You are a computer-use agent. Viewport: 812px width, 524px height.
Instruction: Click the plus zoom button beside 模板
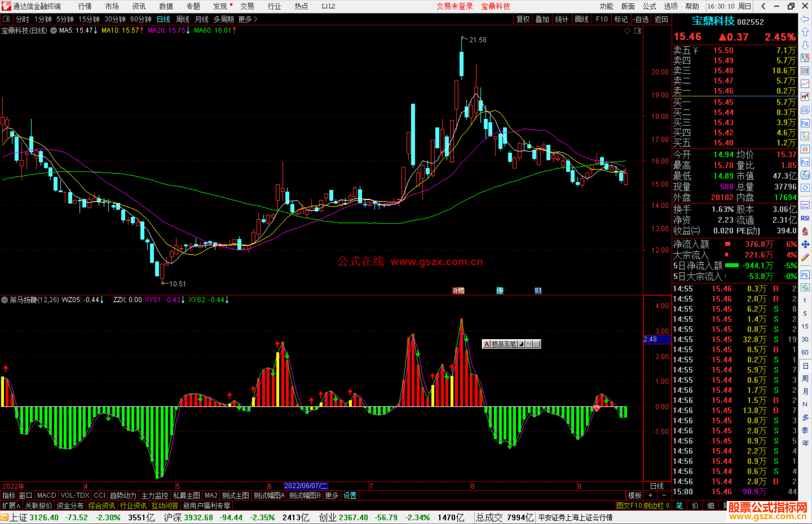coord(650,495)
